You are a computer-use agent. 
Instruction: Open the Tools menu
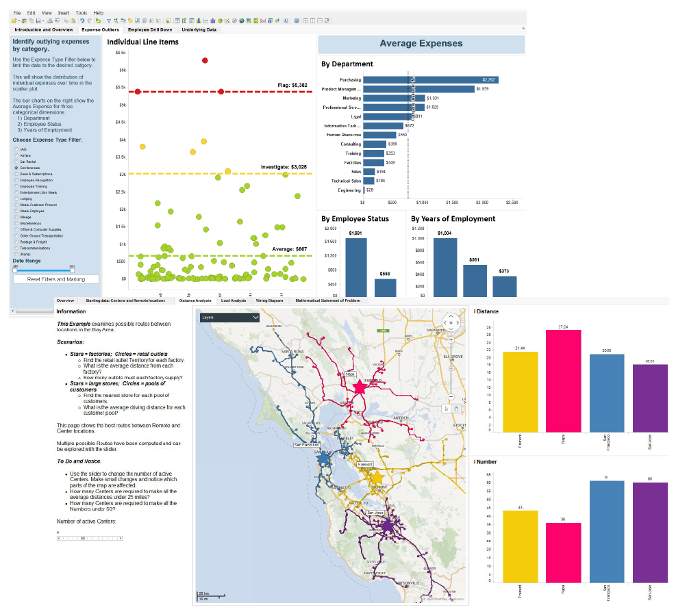pyautogui.click(x=82, y=12)
